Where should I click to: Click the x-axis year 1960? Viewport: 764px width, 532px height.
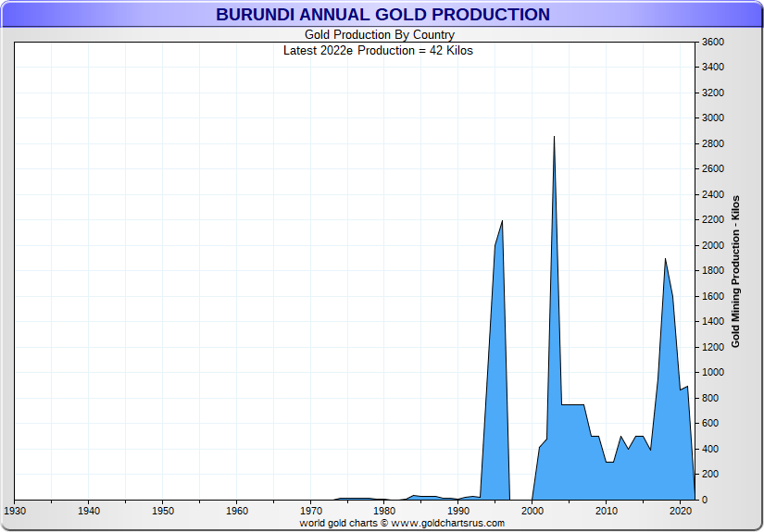pyautogui.click(x=237, y=511)
